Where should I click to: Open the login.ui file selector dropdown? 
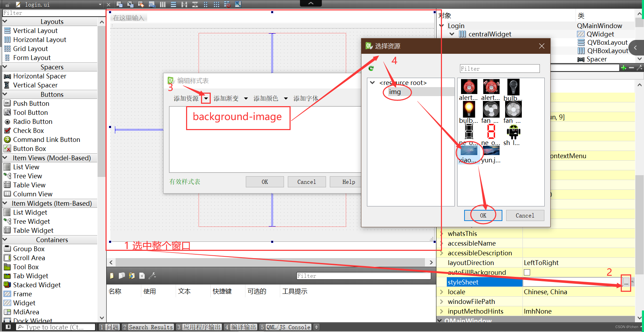click(100, 5)
